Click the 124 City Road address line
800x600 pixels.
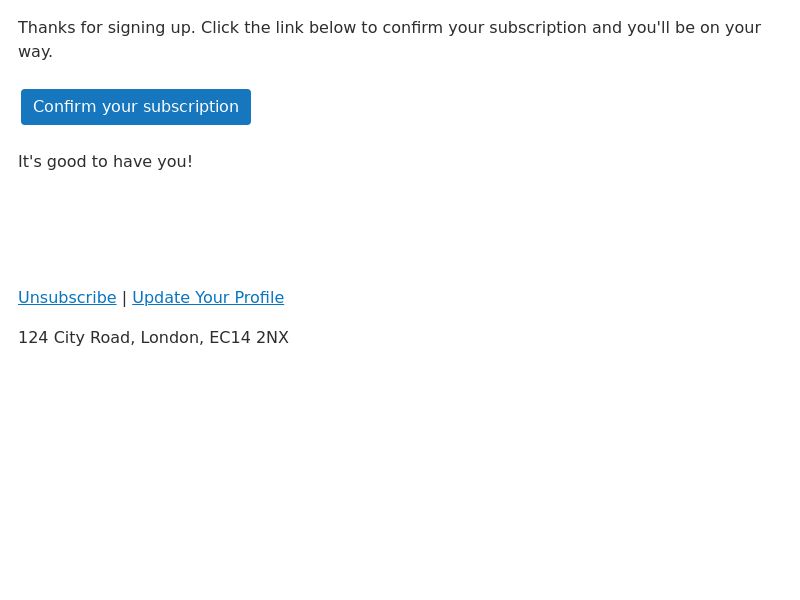(x=153, y=337)
